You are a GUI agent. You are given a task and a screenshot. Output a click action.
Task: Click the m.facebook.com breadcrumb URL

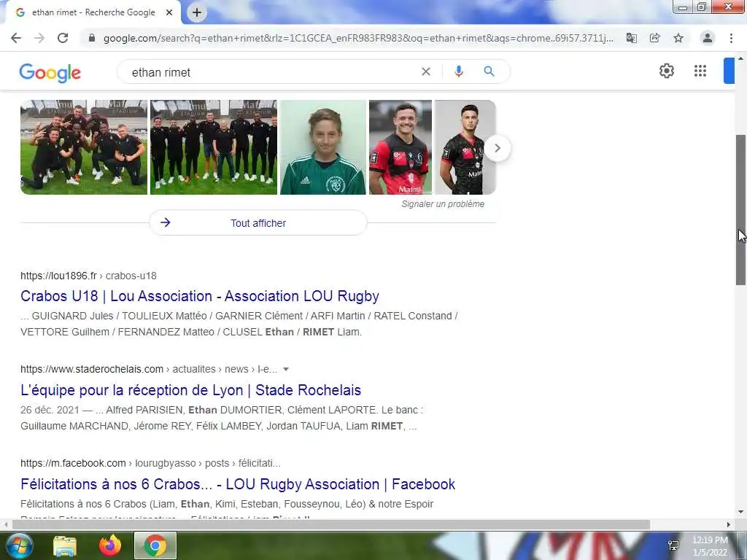coord(150,463)
